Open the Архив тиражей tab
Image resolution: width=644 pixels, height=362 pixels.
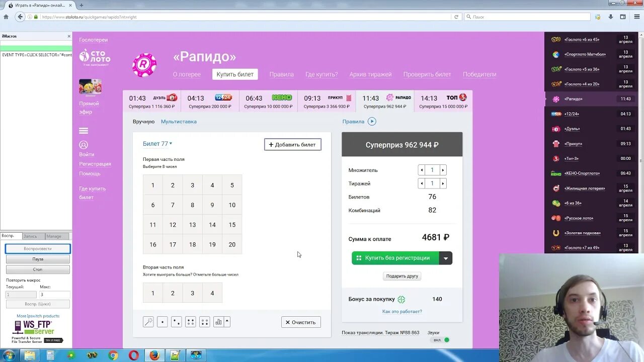370,74
